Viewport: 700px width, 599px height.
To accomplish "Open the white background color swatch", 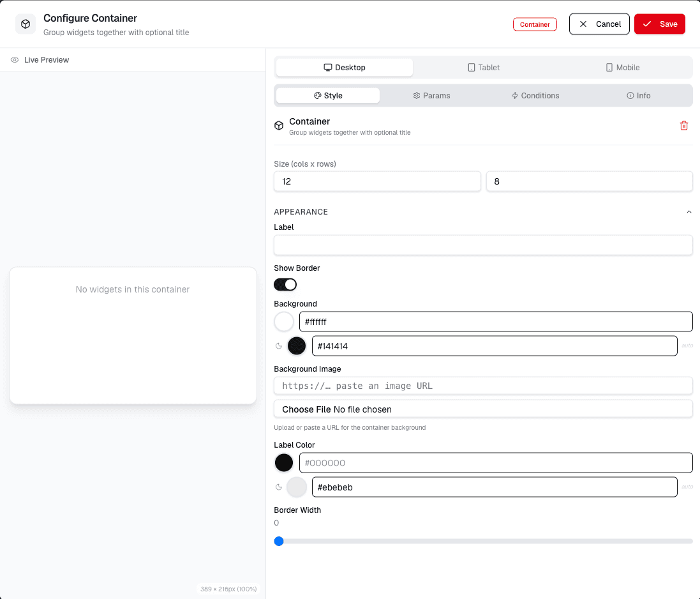I will (x=284, y=322).
